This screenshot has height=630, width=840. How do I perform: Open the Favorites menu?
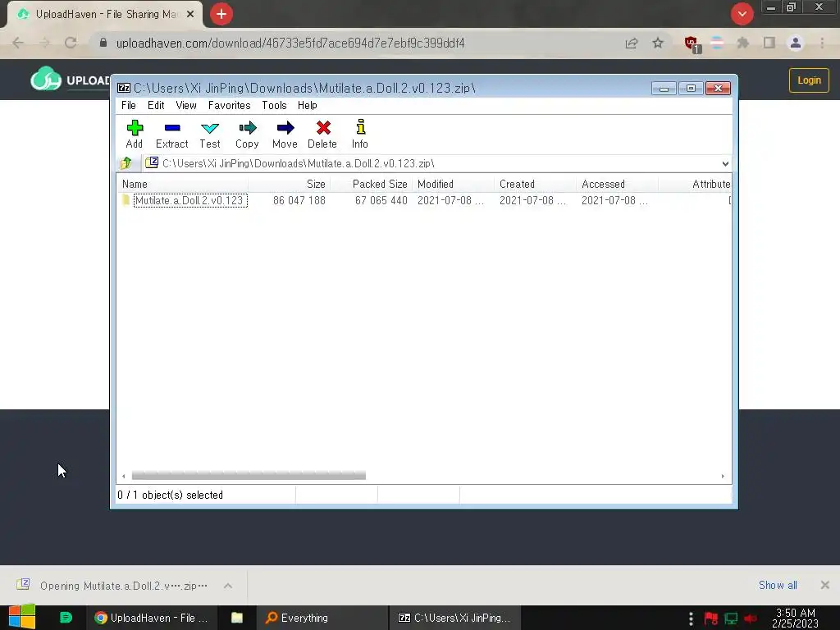[x=230, y=105]
